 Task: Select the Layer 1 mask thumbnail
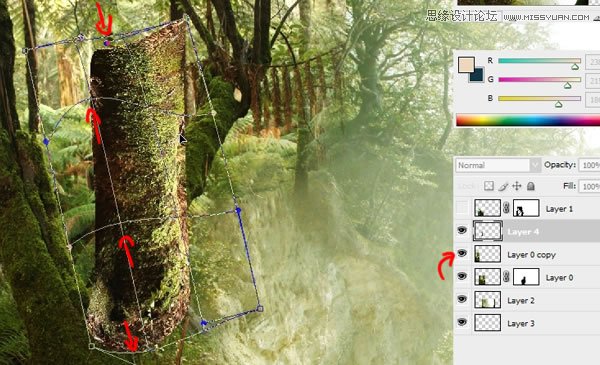[x=526, y=208]
